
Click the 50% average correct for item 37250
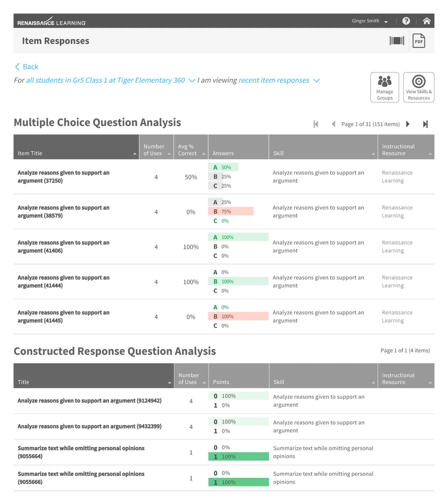[x=191, y=177]
